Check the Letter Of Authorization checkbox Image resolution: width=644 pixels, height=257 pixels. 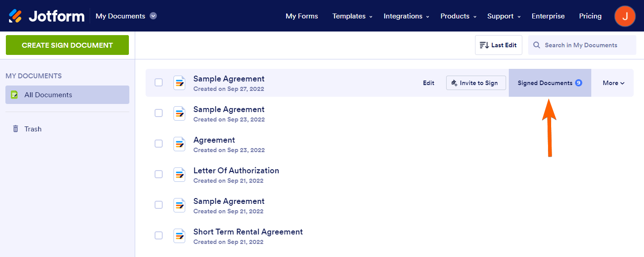pyautogui.click(x=159, y=174)
